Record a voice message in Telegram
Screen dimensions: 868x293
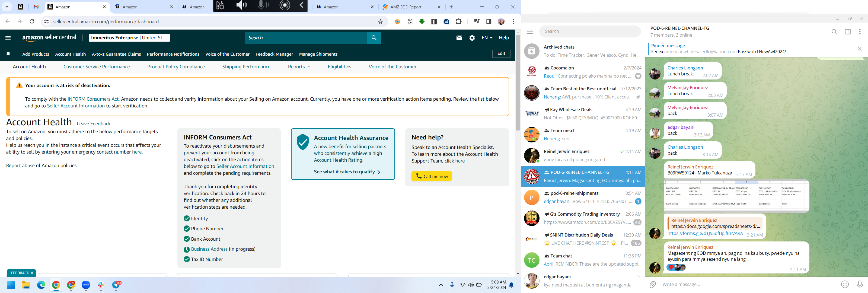860,285
